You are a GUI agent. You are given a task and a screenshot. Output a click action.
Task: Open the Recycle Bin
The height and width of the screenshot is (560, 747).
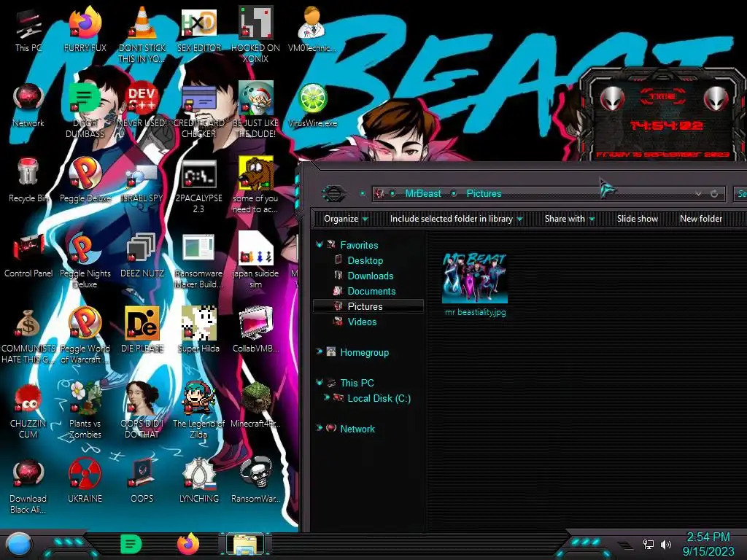(28, 180)
